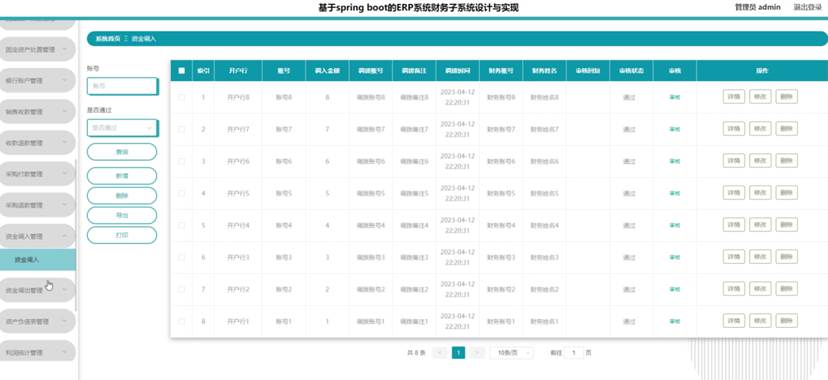
Task: Expand the 固定资产处置管理 sidebar chevron
Action: [x=64, y=50]
